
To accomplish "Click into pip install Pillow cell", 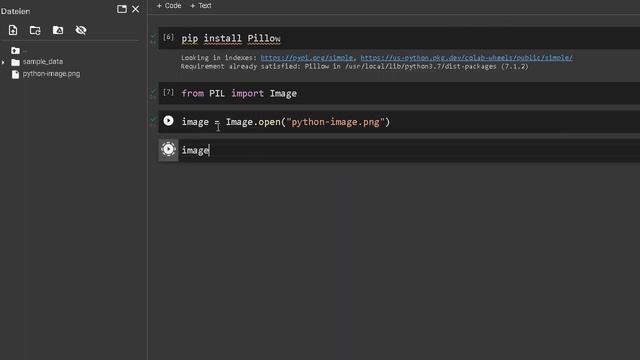I will tap(399, 38).
